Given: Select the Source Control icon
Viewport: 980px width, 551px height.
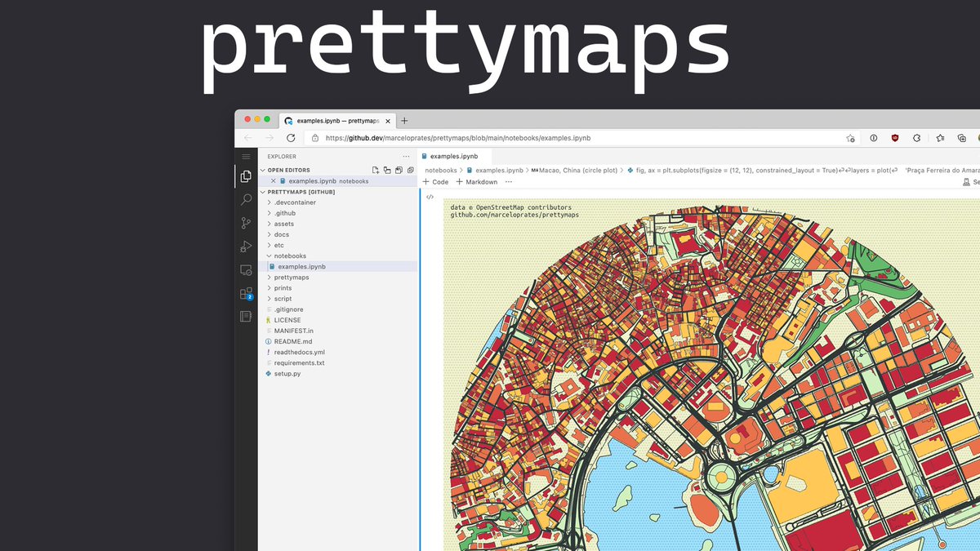Looking at the screenshot, I should click(x=244, y=224).
